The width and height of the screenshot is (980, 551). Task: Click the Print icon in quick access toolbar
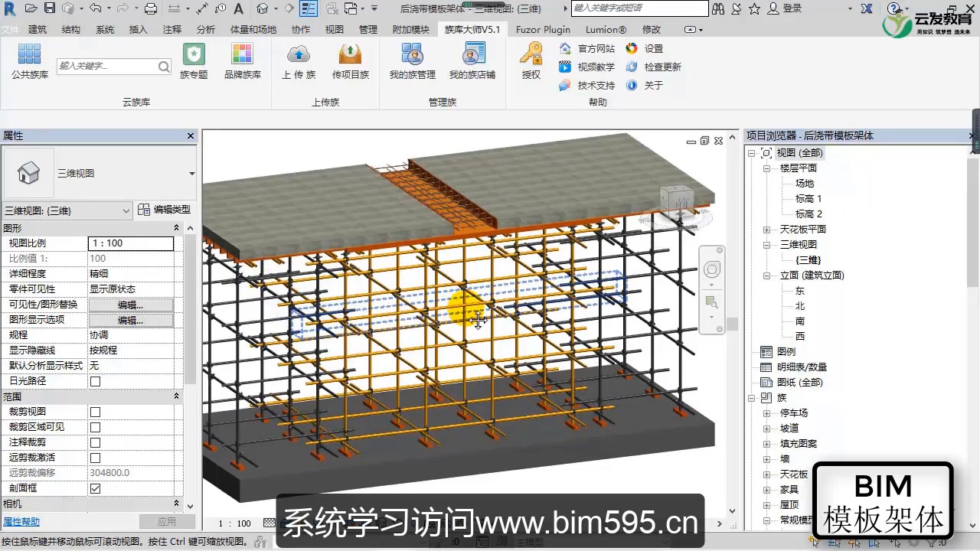coord(151,8)
